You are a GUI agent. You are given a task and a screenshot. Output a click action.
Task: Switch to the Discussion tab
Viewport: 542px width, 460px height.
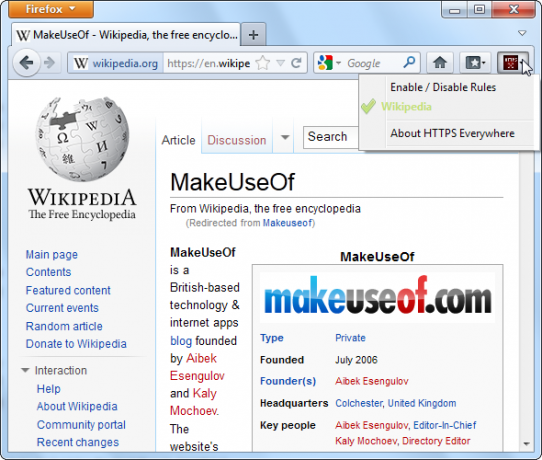click(237, 140)
